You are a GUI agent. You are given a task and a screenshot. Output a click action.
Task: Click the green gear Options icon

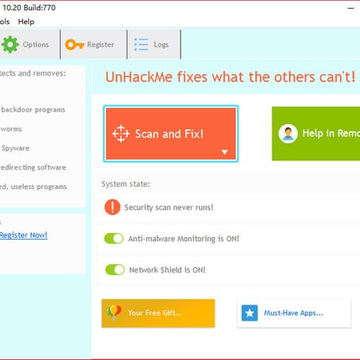(10, 45)
